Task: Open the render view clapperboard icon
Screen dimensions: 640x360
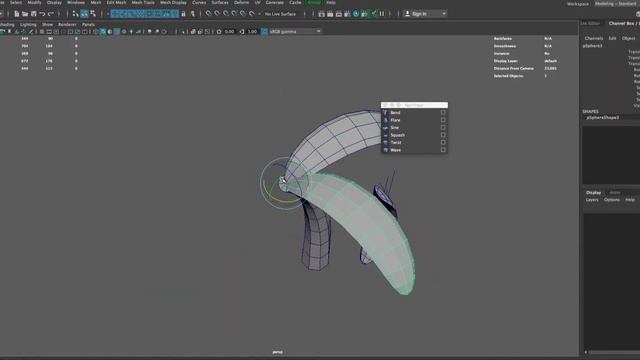Action: pos(321,14)
